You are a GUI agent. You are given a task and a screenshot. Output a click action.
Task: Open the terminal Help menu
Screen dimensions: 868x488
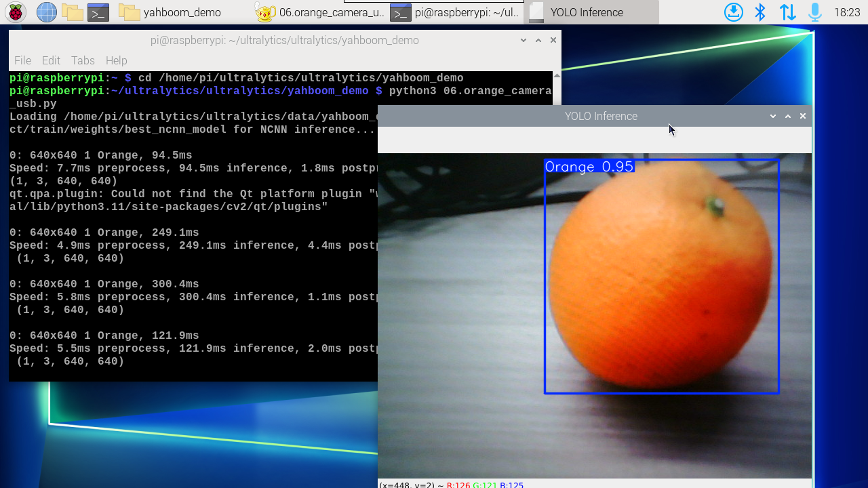116,60
